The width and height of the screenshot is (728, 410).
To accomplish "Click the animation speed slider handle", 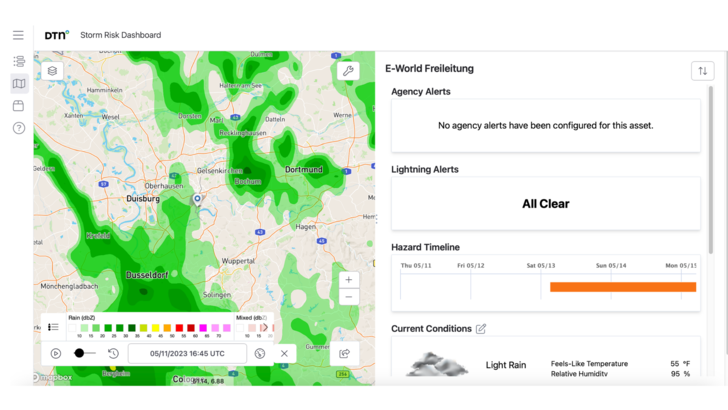I will click(79, 353).
